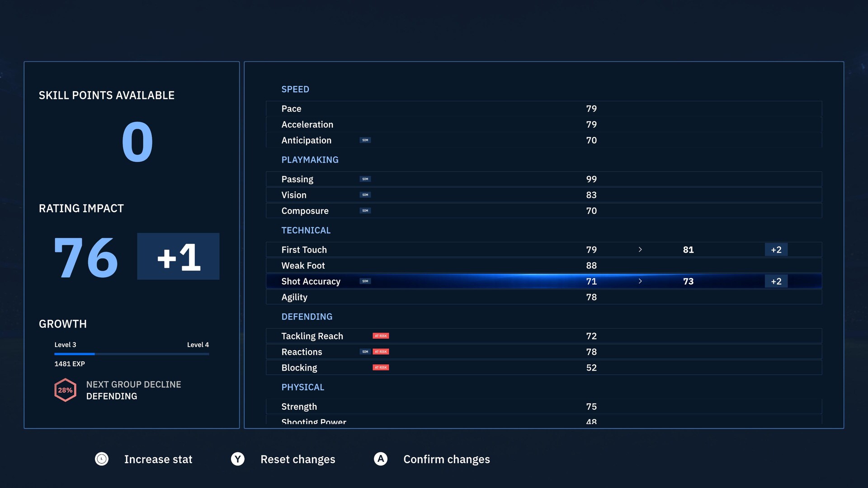Image resolution: width=868 pixels, height=488 pixels.
Task: Click the +2 badge on First Touch
Action: pyautogui.click(x=776, y=249)
